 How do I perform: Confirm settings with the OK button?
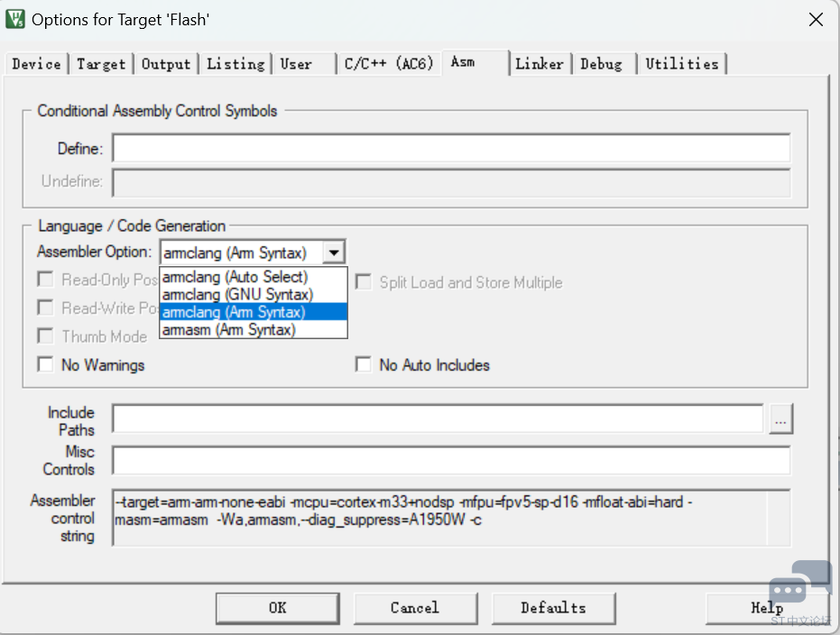point(278,608)
